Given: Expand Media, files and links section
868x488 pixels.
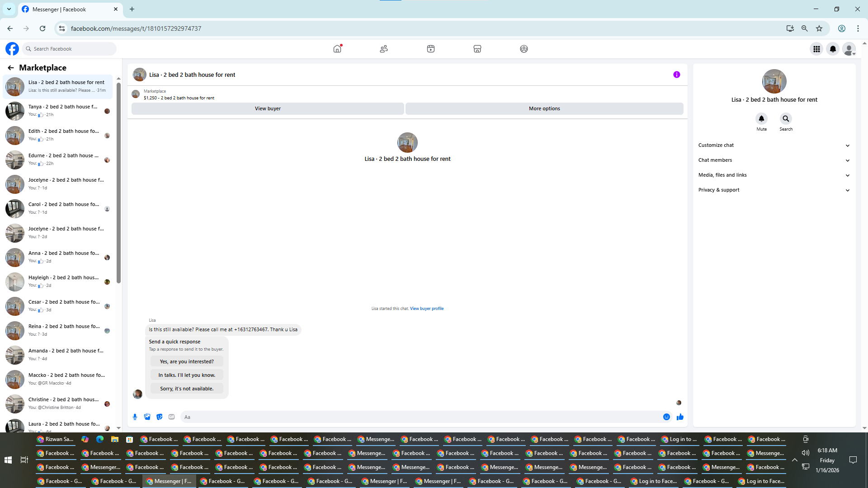Looking at the screenshot, I should pyautogui.click(x=774, y=175).
